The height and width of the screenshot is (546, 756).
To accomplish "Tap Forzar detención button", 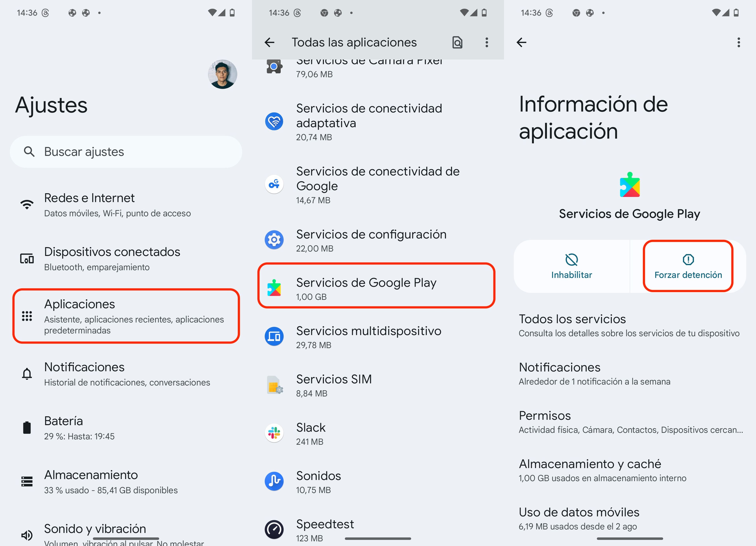I will (x=688, y=266).
